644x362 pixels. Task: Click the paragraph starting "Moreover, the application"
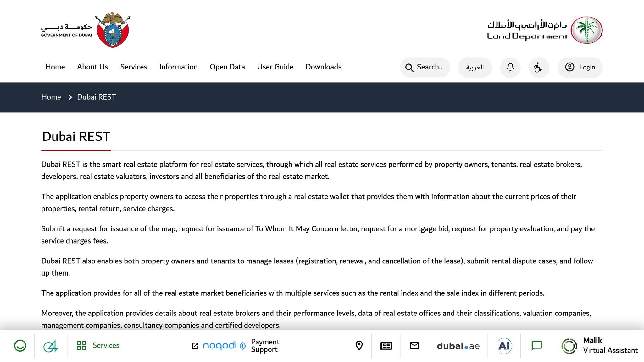(316, 319)
